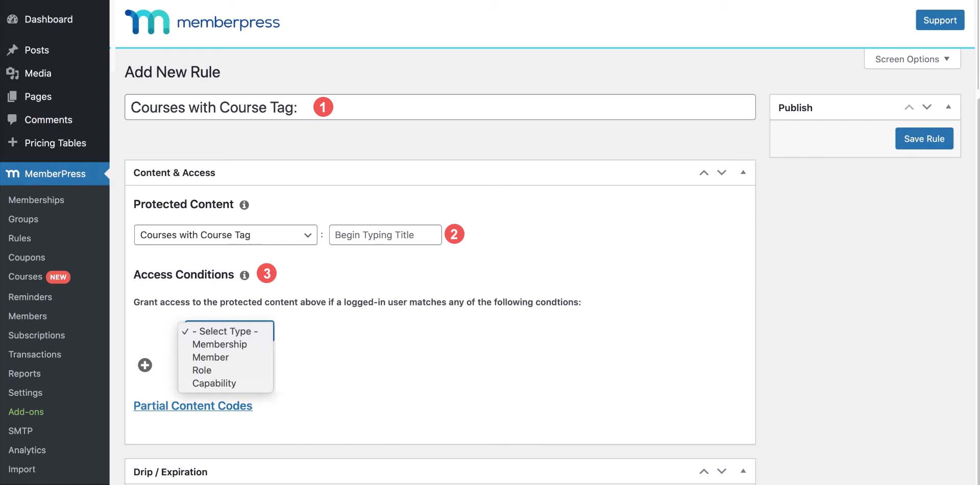Open SMTP in MemberPress menu

pyautogui.click(x=20, y=431)
